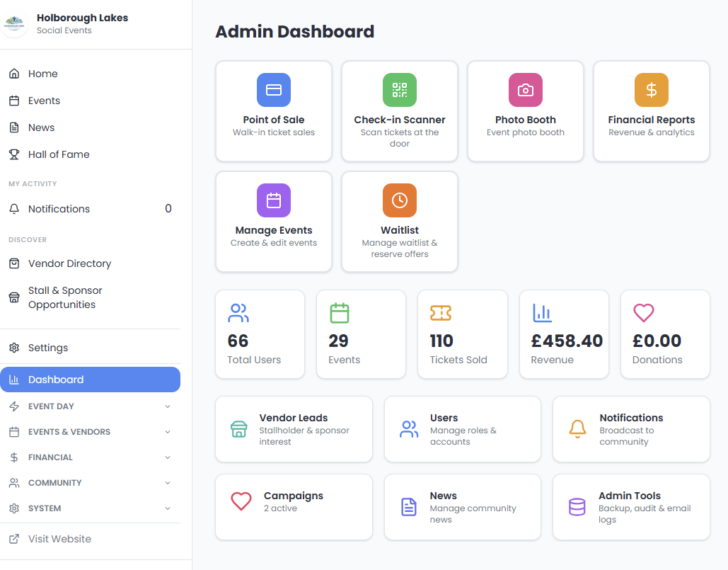Open the Admin Tools card
Viewport: 728px width, 570px height.
(631, 507)
